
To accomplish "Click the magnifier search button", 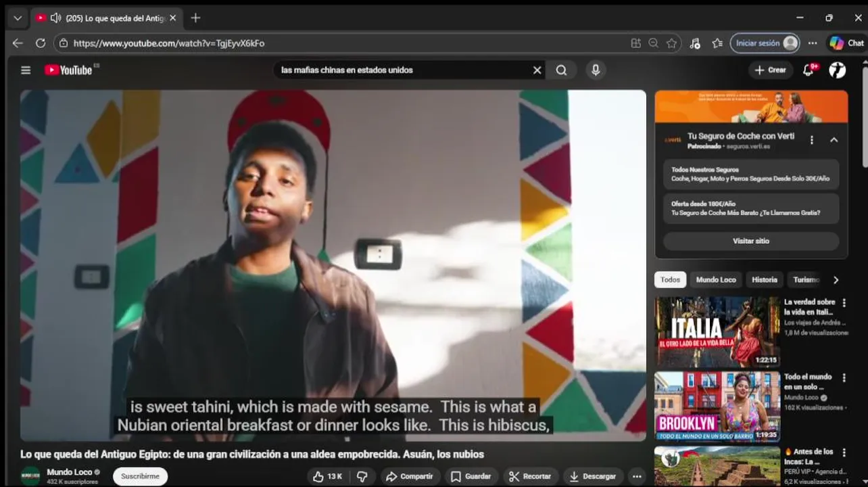I will pos(562,70).
